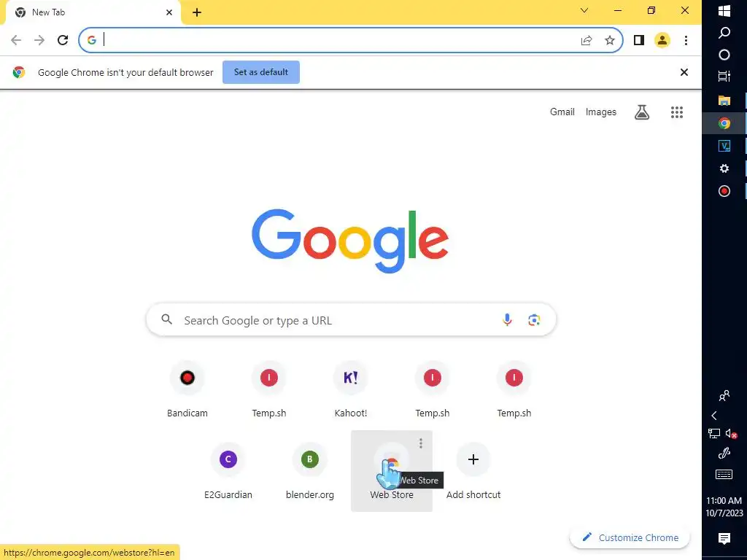Open the Web Store shortcut tile
Image resolution: width=747 pixels, height=560 pixels.
392,471
